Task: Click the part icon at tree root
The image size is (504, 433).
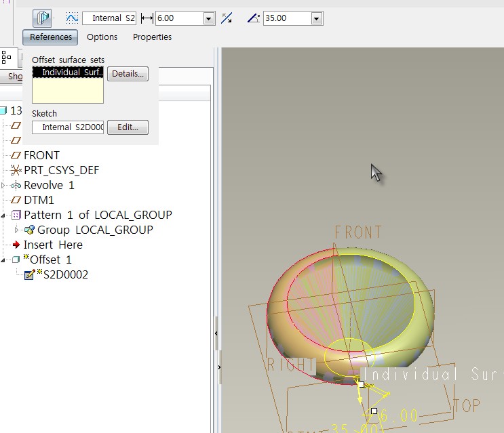Action: point(3,110)
